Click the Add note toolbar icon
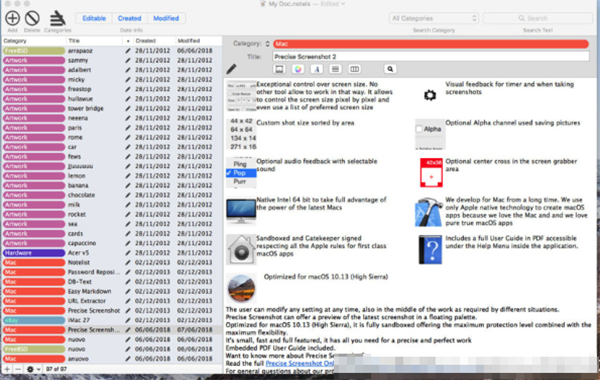600x380 pixels. point(12,18)
